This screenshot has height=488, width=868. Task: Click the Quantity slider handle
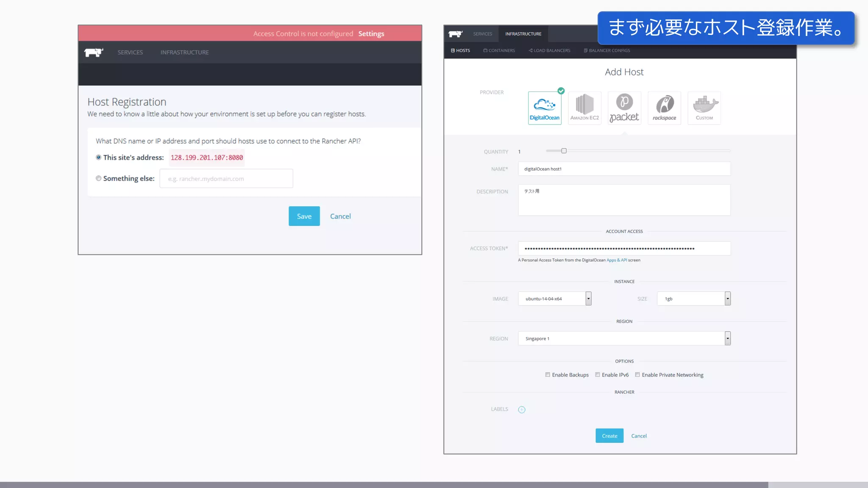[564, 151]
